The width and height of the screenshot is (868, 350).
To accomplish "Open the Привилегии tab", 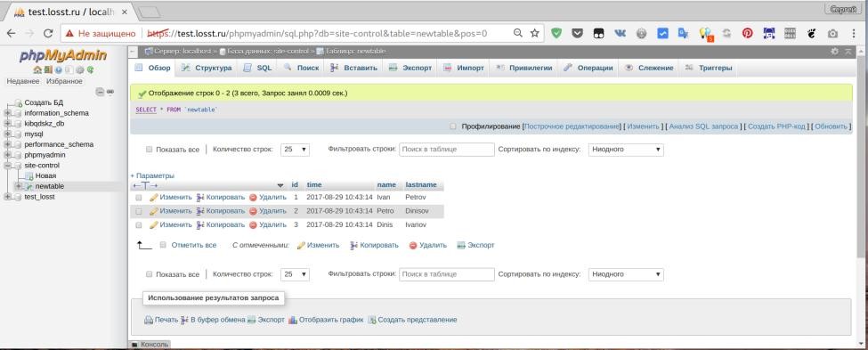I will coord(523,68).
